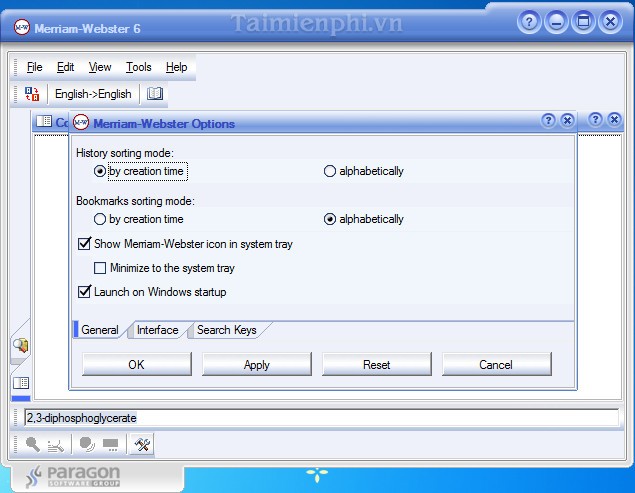
Task: Open the Edit menu
Action: pos(65,67)
